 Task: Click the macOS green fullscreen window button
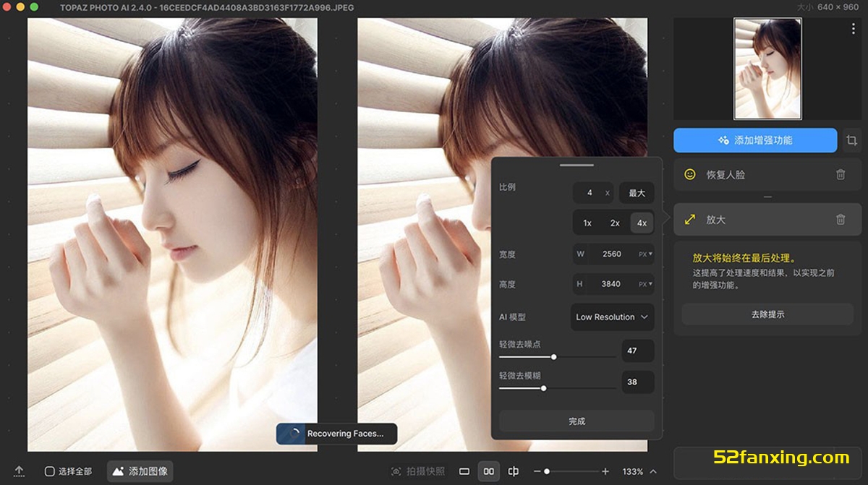[34, 7]
